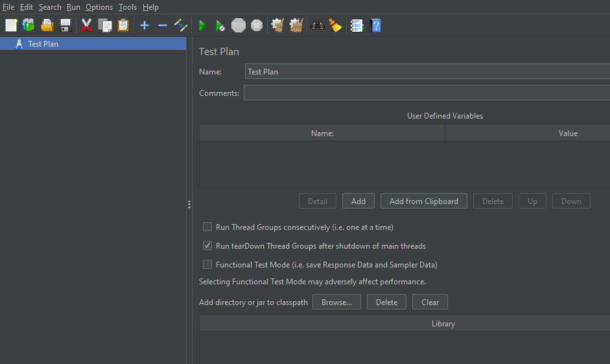Open the Search menu
Screen dimensions: 610x364
(50, 7)
